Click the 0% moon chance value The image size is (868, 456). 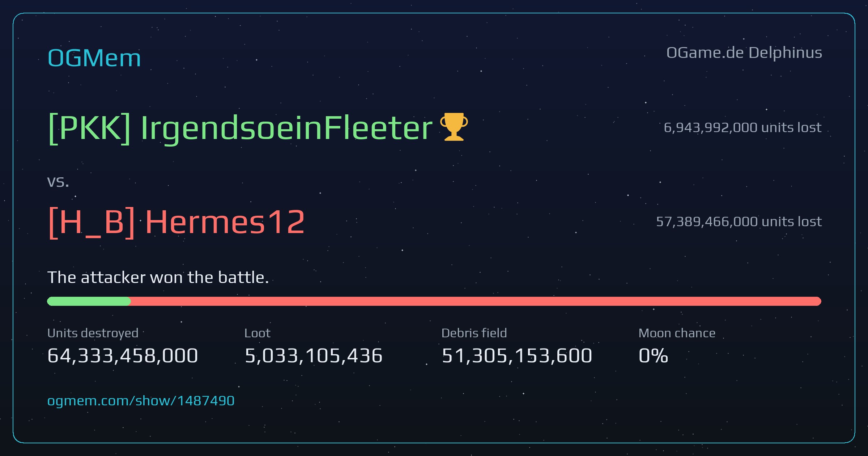pyautogui.click(x=653, y=355)
